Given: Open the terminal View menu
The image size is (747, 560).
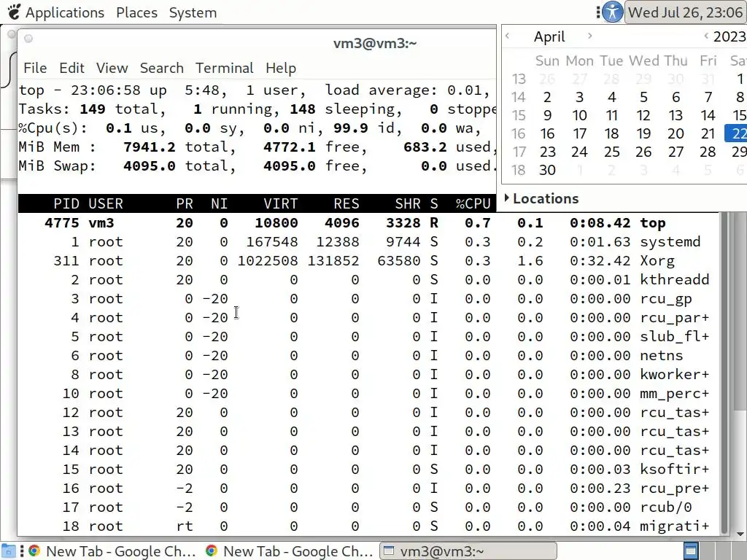Looking at the screenshot, I should 112,68.
